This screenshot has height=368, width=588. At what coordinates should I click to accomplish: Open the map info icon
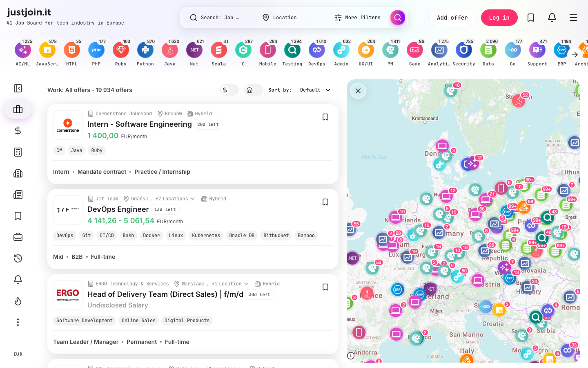[x=351, y=356]
